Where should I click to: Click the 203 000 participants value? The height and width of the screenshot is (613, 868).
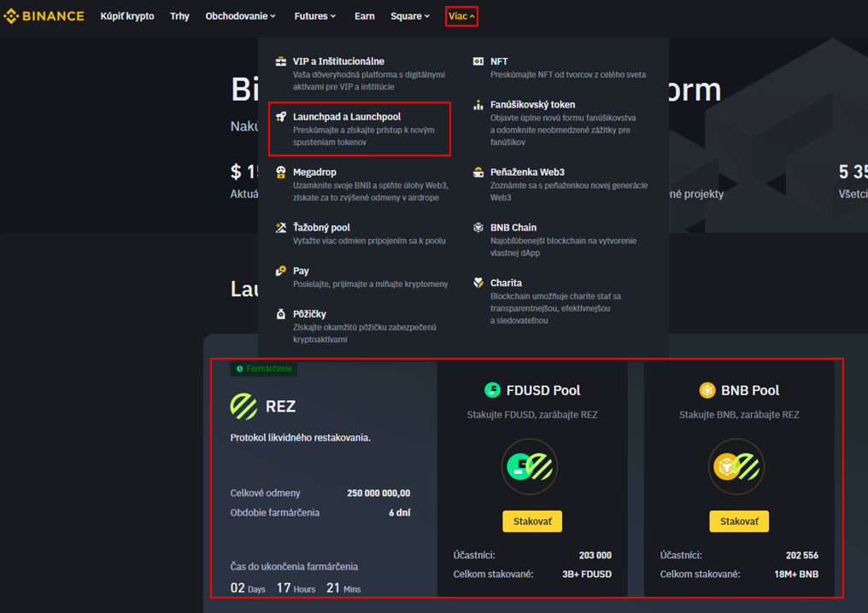coord(595,555)
